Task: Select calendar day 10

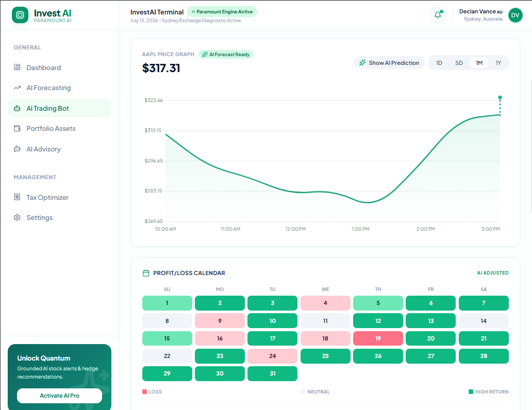Action: coord(273,321)
